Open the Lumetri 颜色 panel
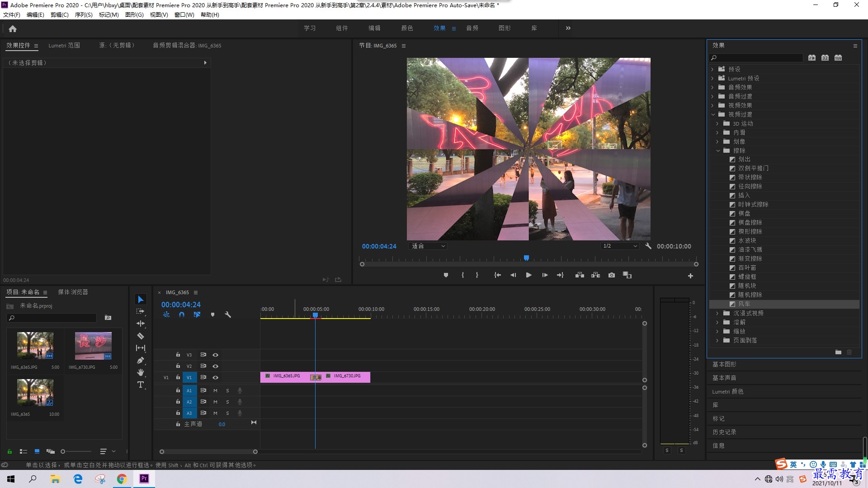The width and height of the screenshot is (868, 488). [x=728, y=391]
